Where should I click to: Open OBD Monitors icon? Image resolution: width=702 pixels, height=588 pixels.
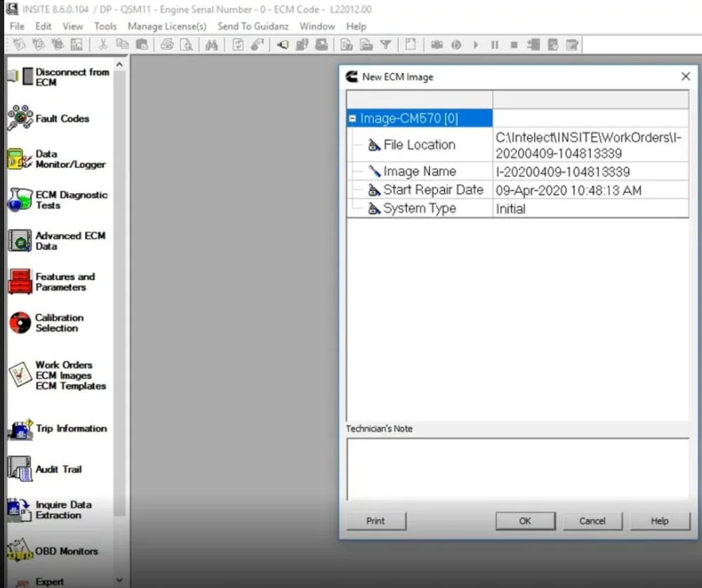(x=20, y=550)
